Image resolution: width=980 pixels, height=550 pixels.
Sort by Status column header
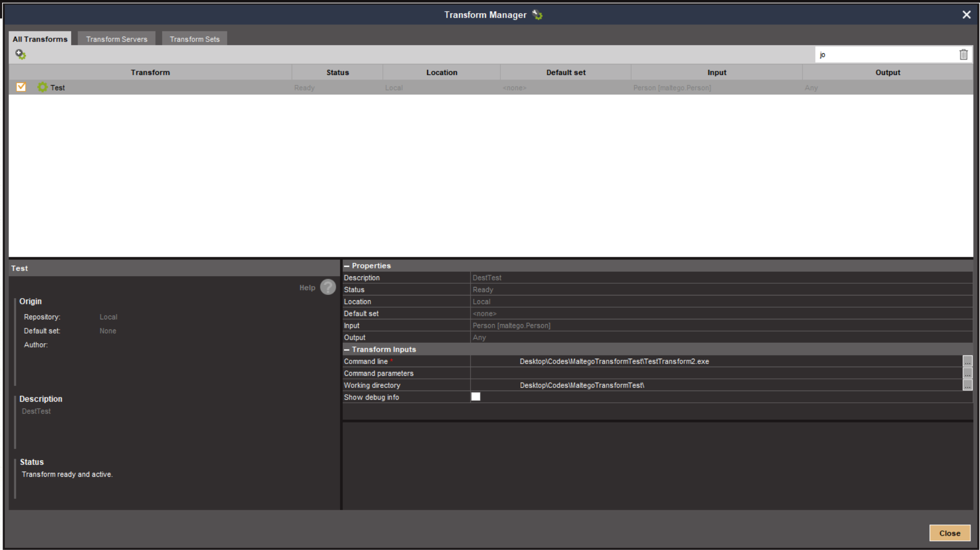[x=337, y=72]
